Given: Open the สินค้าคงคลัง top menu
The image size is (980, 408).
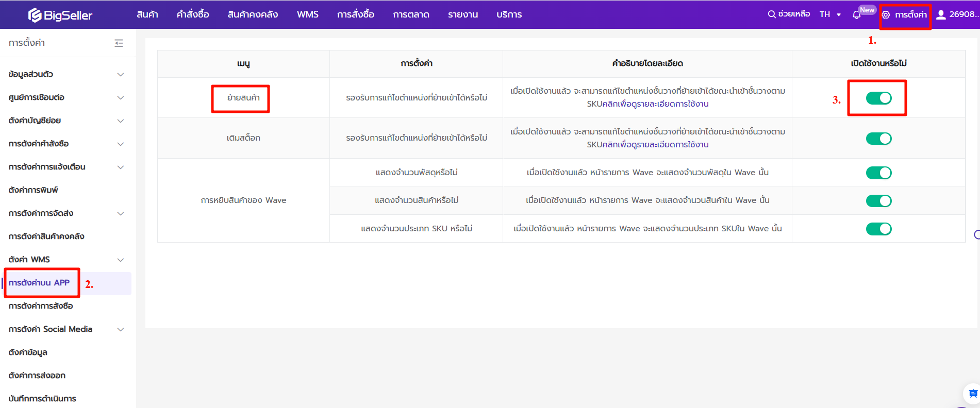Looking at the screenshot, I should pos(253,14).
